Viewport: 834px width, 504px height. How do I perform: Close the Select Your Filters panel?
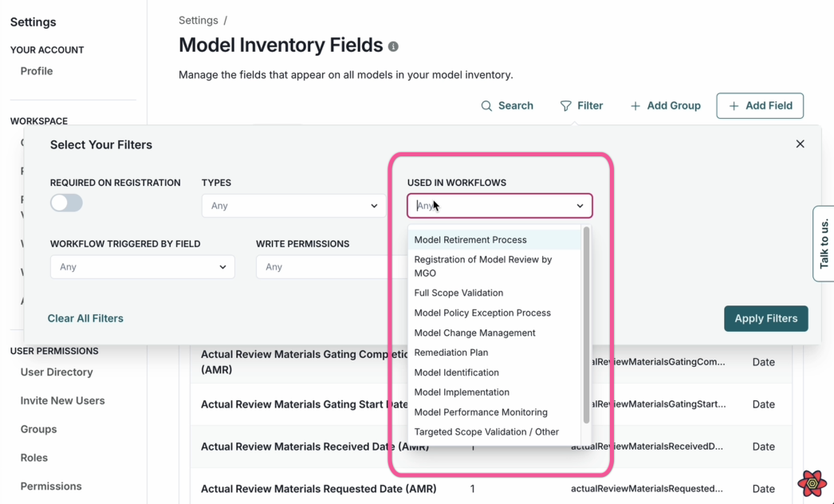click(x=800, y=144)
